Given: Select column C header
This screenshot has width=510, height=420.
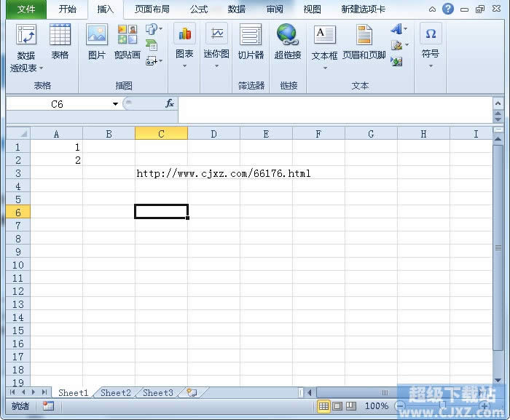Looking at the screenshot, I should [161, 134].
